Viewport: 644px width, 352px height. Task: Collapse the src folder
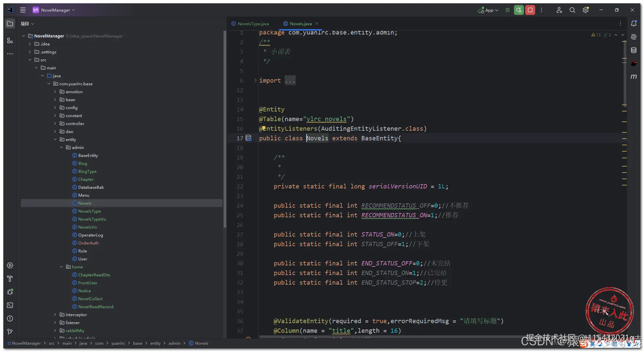pyautogui.click(x=30, y=60)
